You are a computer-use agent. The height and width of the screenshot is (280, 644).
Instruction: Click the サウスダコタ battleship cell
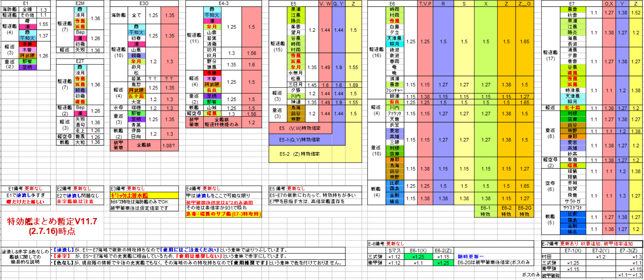(x=572, y=208)
